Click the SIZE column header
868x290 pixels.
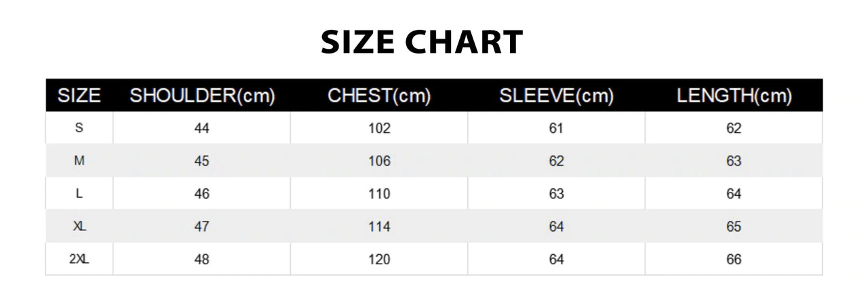coord(79,96)
